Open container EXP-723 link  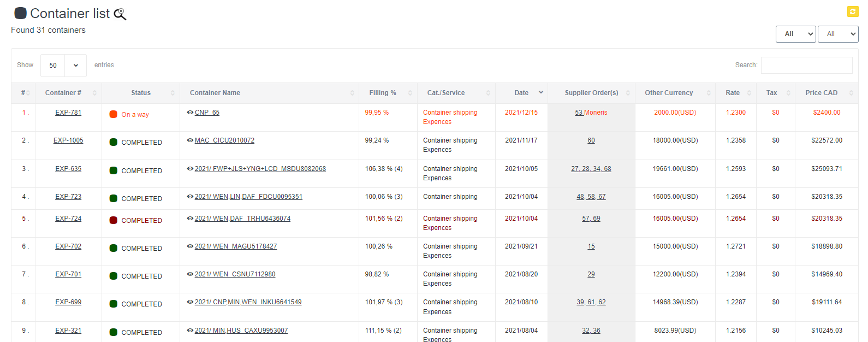(68, 197)
